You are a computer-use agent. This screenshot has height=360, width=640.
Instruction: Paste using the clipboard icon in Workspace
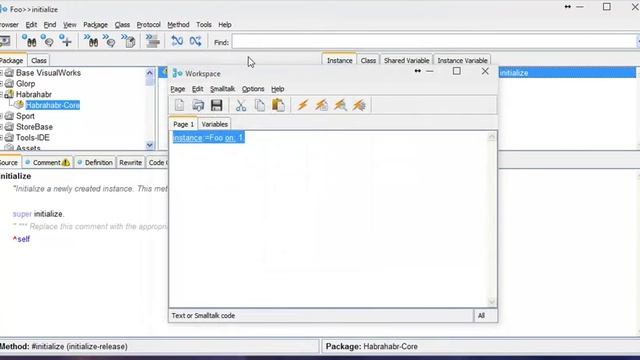(278, 105)
